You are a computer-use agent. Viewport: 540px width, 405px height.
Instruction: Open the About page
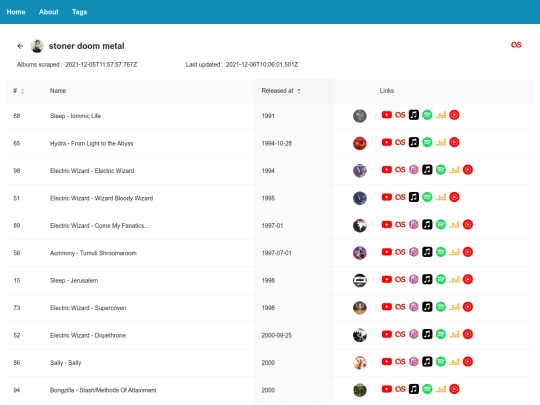49,12
